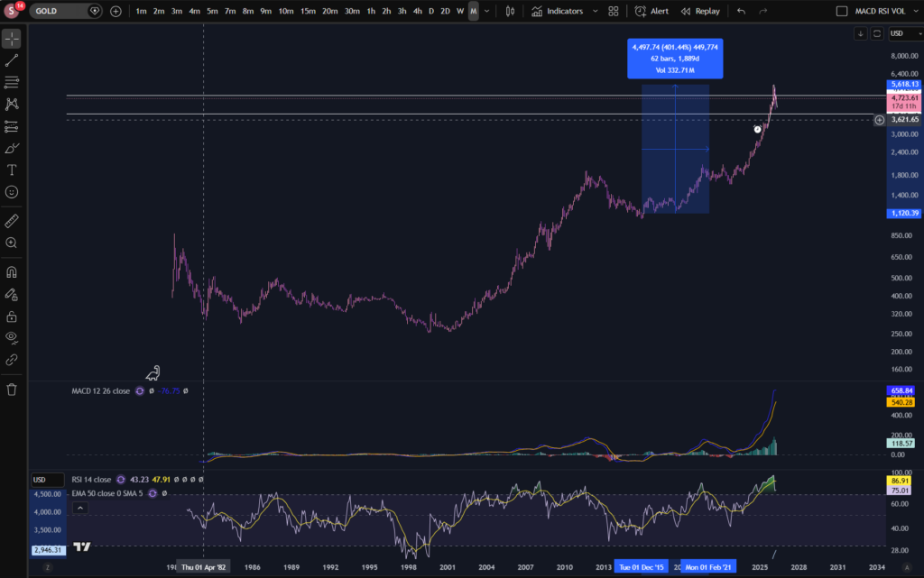Click the A button at axis corner
Viewport: 924px width, 578px height.
906,567
